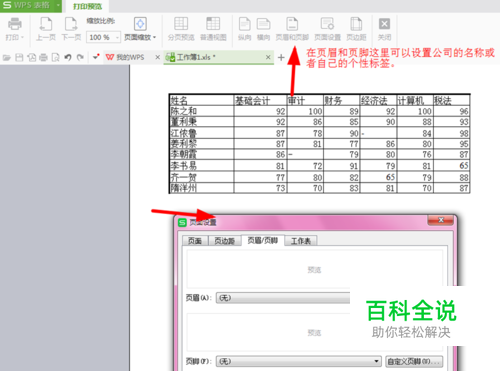Open 页边距 margins icon
Image resolution: width=500 pixels, height=371 pixels.
point(356,24)
